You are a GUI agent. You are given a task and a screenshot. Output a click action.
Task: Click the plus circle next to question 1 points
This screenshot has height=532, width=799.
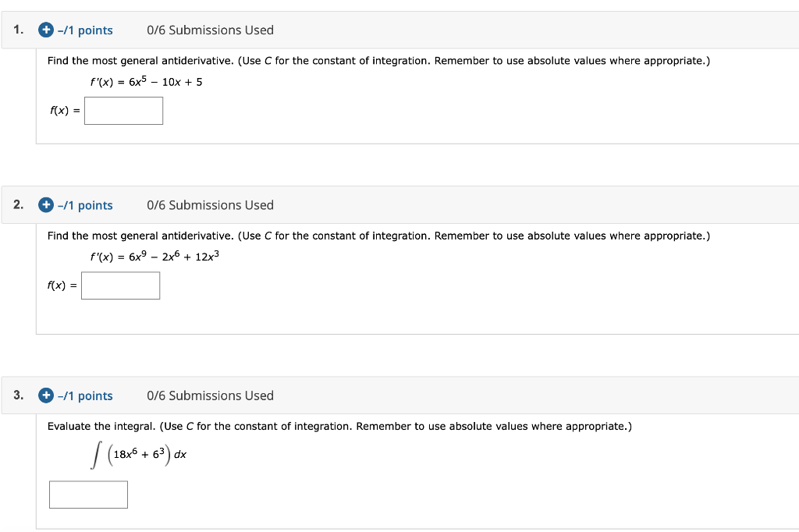point(45,30)
